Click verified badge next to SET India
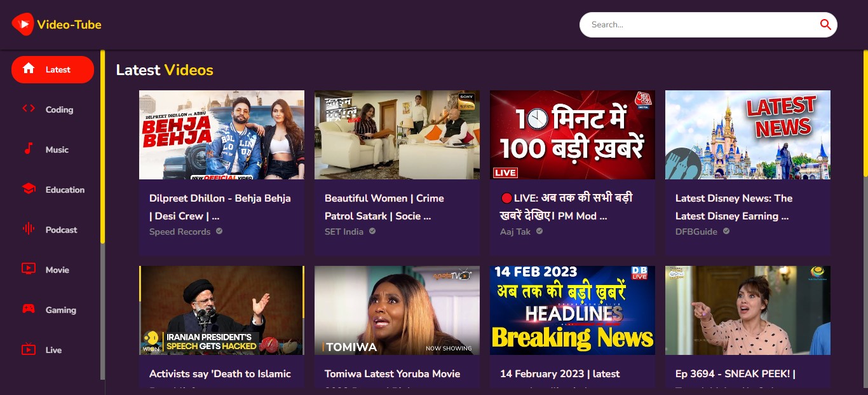The width and height of the screenshot is (868, 395). tap(372, 232)
